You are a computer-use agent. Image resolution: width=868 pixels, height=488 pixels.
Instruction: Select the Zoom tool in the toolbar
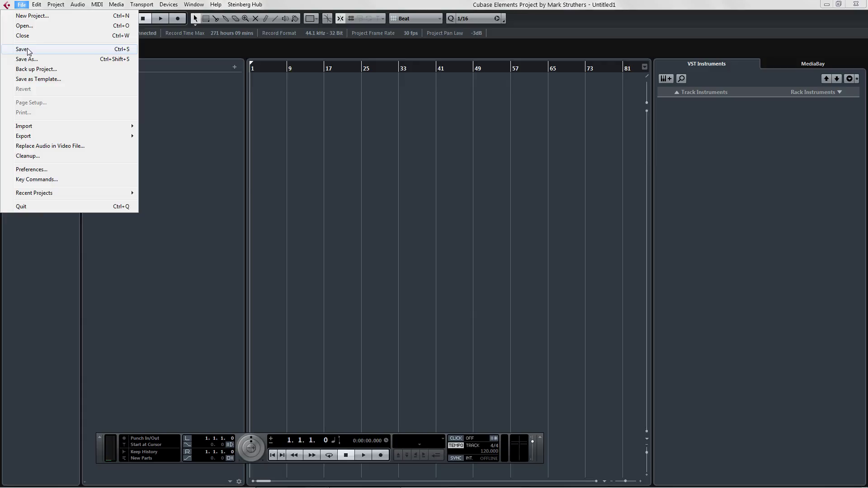point(245,19)
